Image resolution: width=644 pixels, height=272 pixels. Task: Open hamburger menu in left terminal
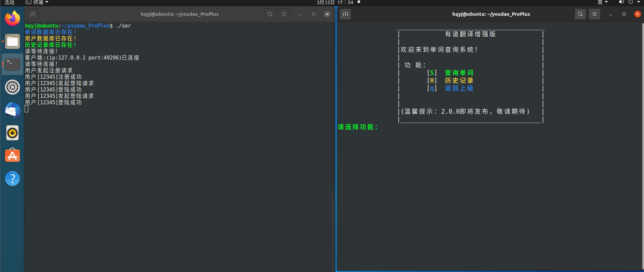pos(284,14)
